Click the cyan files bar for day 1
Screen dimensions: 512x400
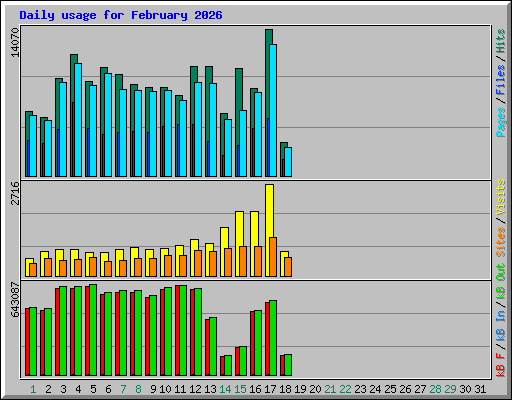(x=33, y=146)
